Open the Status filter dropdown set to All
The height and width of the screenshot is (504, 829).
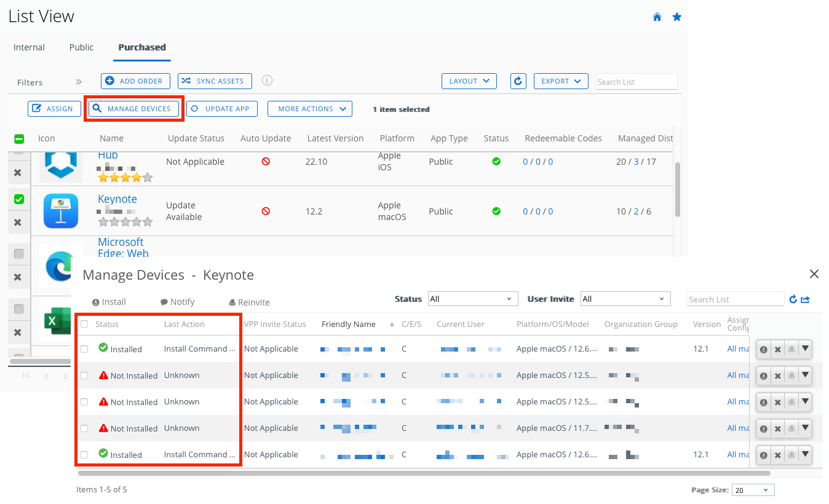[x=472, y=298]
